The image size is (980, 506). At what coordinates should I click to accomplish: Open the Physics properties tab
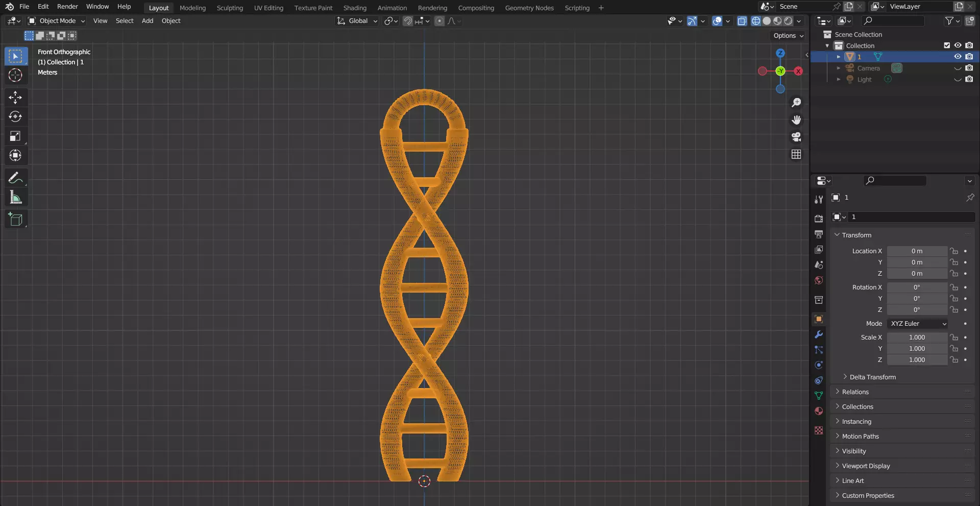[x=819, y=365]
